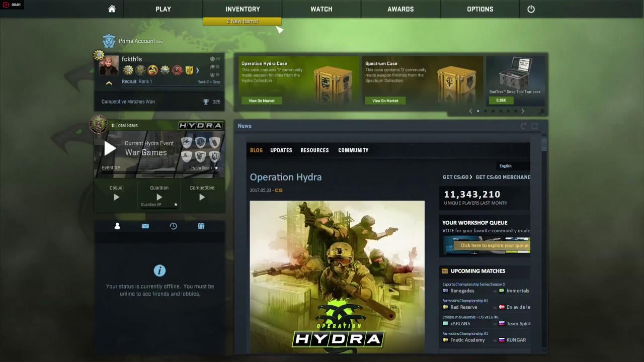Open the WATCH menu
Image resolution: width=644 pixels, height=362 pixels.
point(321,9)
